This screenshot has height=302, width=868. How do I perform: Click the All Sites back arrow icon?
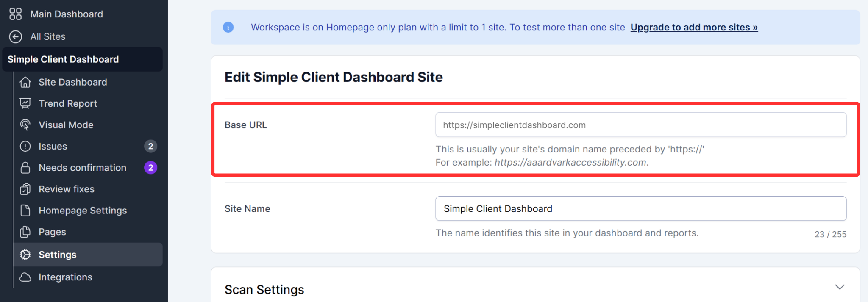[15, 37]
